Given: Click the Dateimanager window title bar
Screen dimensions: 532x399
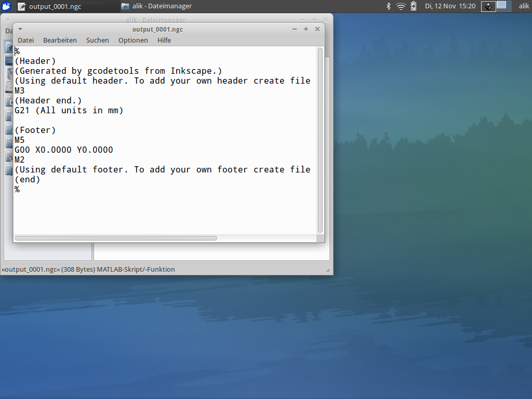Looking at the screenshot, I should click(x=156, y=20).
